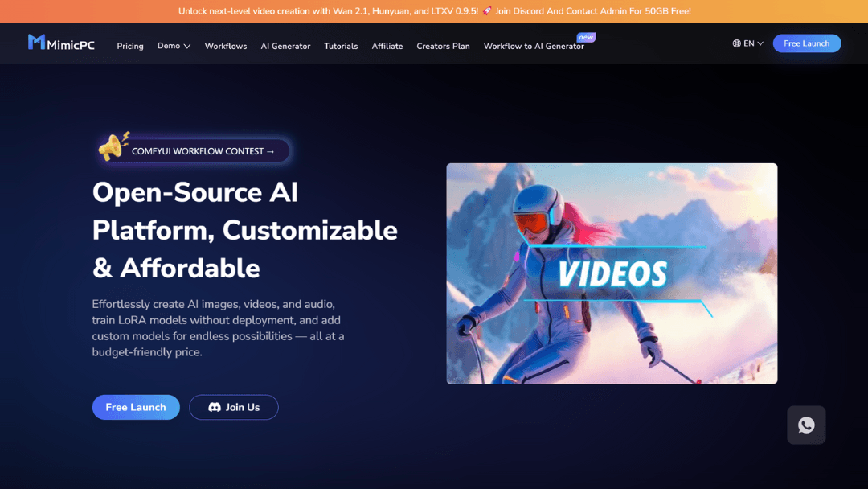Open the Pricing page
The height and width of the screenshot is (489, 868).
pos(130,46)
